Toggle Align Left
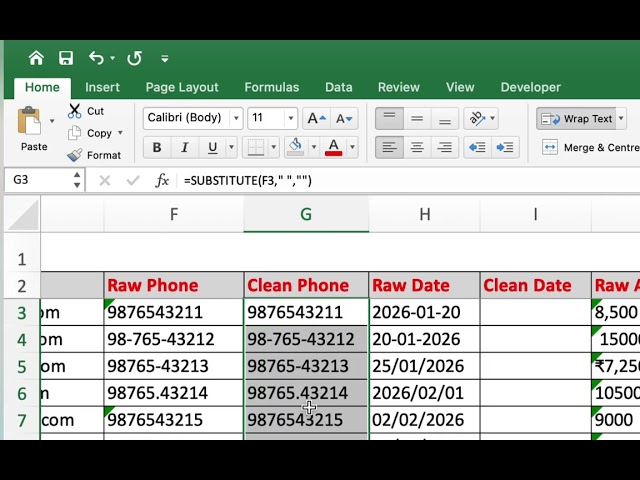640x480 pixels. point(389,147)
